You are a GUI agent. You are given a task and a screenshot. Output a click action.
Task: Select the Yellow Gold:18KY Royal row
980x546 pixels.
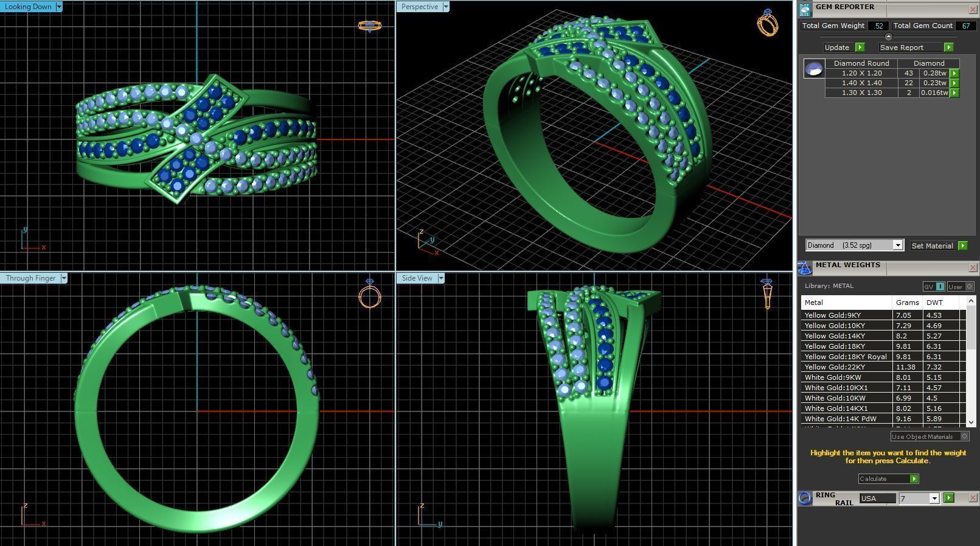[x=883, y=357]
